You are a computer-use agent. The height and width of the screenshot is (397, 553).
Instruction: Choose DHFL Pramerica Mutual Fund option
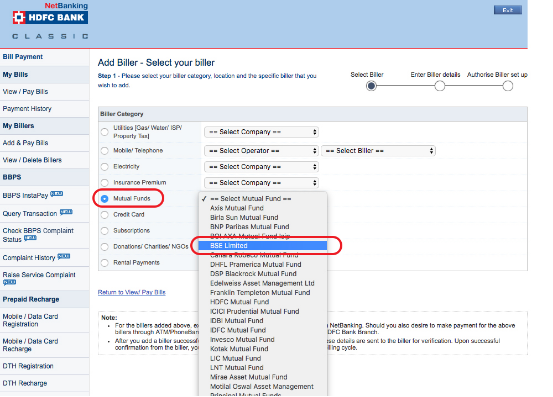(x=263, y=264)
